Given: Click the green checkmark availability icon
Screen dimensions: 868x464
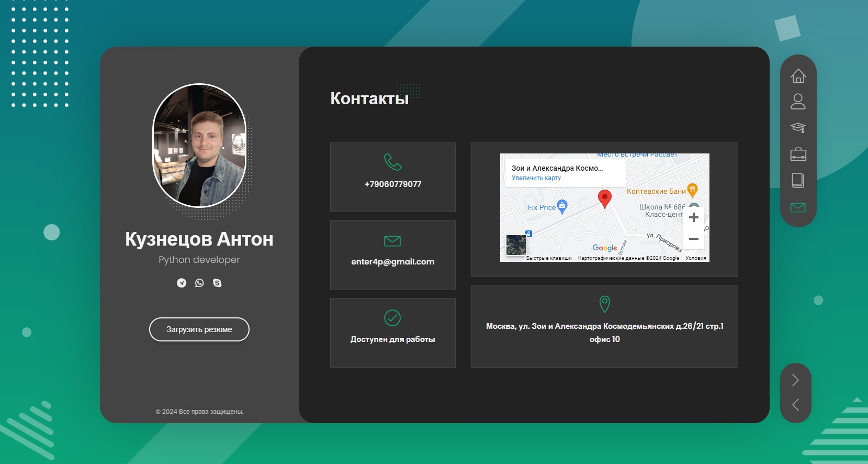Looking at the screenshot, I should 392,318.
